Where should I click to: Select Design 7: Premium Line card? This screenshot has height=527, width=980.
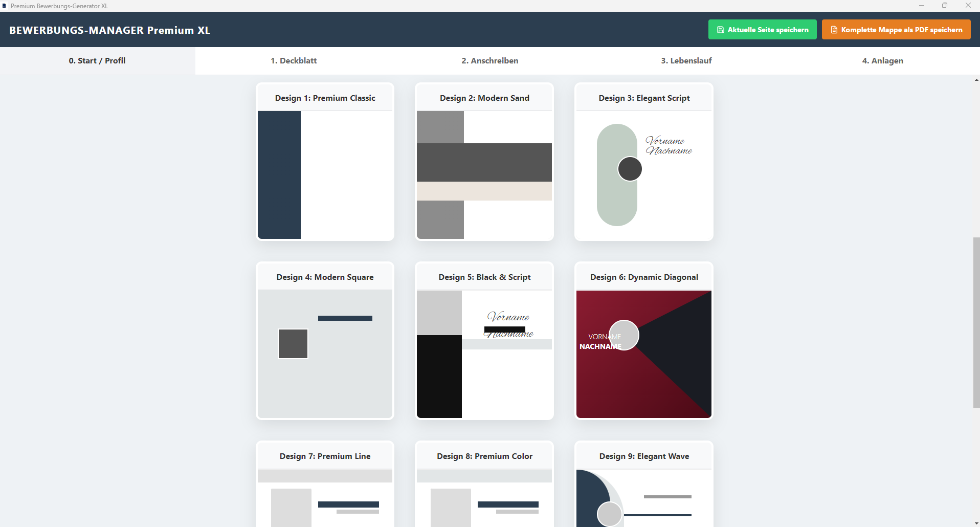(325, 484)
